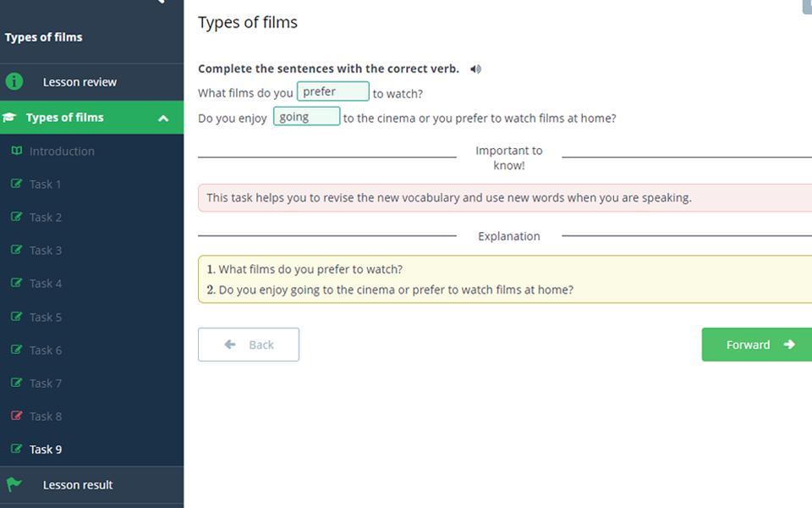Image resolution: width=812 pixels, height=508 pixels.
Task: Click the Lesson result flag icon
Action: pos(14,484)
